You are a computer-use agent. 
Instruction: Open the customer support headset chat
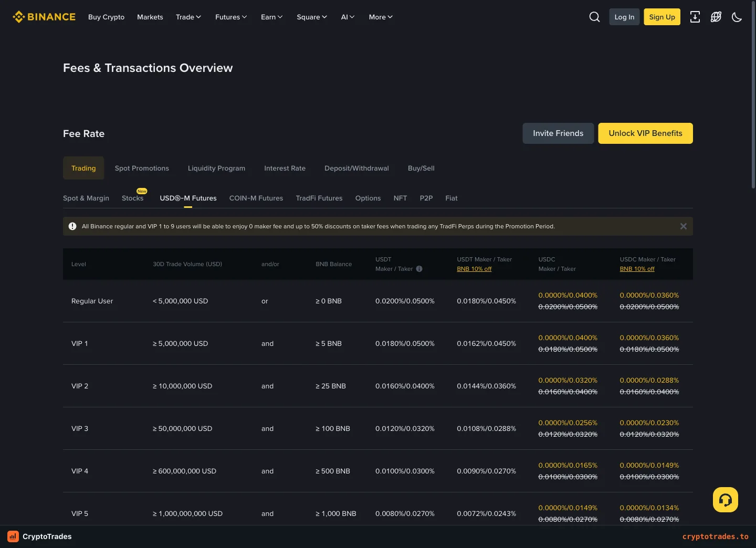point(726,500)
